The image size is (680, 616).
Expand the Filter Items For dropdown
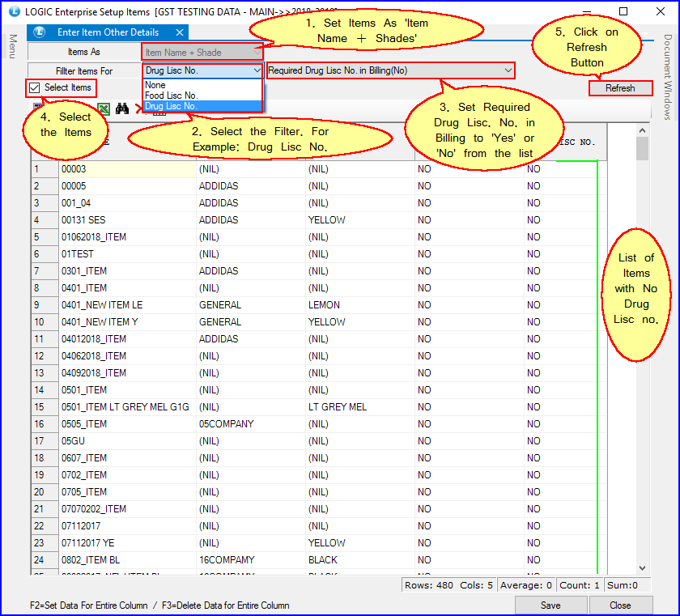click(255, 71)
